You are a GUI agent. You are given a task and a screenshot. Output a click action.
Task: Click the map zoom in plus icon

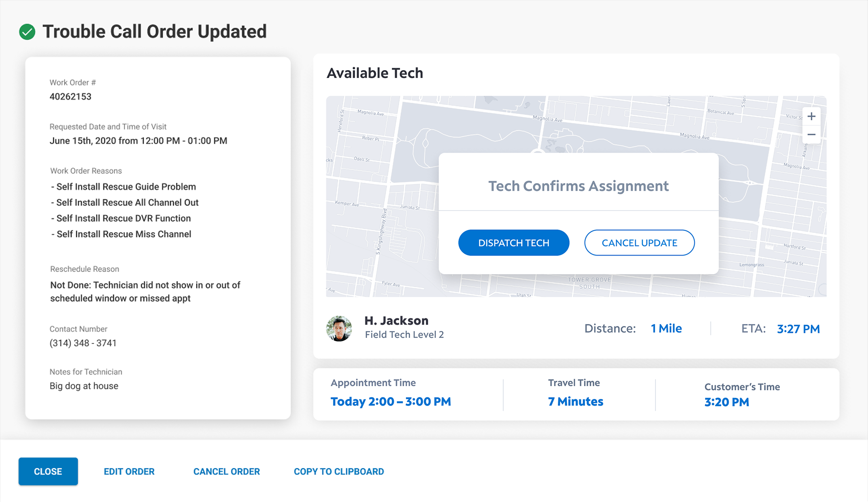811,117
